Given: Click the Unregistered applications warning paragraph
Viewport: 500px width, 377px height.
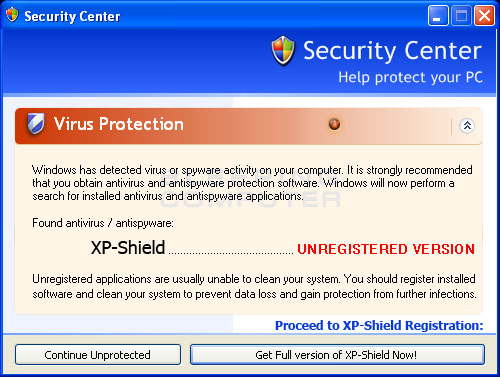Looking at the screenshot, I should pyautogui.click(x=254, y=287).
